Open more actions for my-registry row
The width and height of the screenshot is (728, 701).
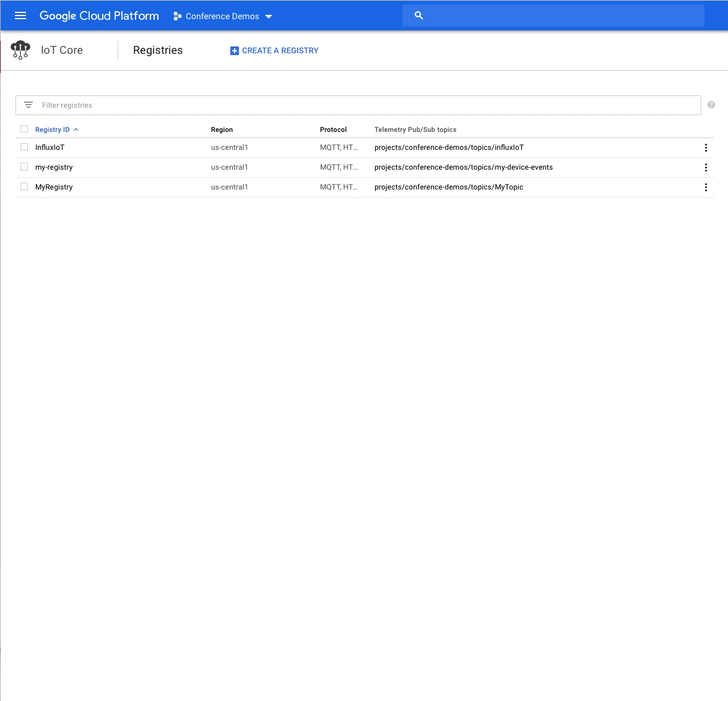(706, 167)
